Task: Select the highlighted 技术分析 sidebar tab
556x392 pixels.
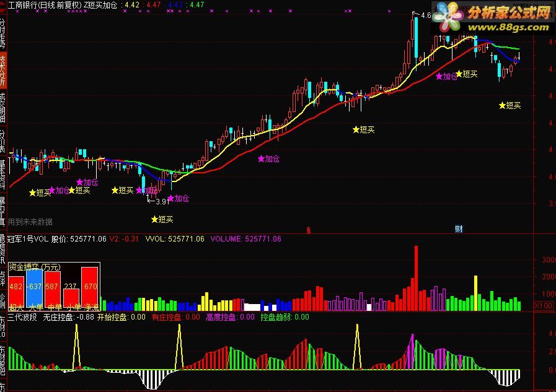Action: click(3, 70)
